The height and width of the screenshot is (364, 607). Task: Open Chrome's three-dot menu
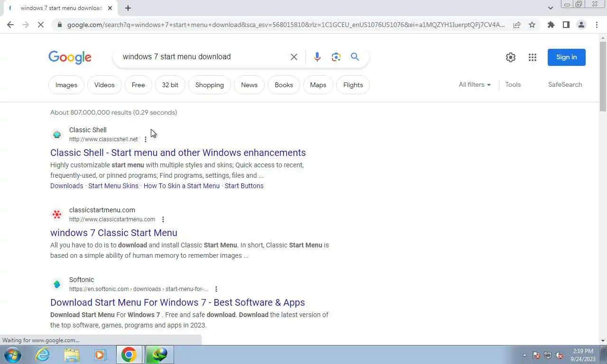pos(597,25)
